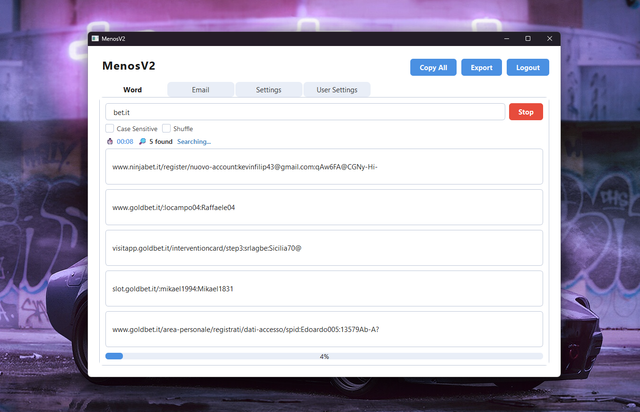Enable the Case Sensitive checkbox
The image size is (640, 412).
click(110, 129)
